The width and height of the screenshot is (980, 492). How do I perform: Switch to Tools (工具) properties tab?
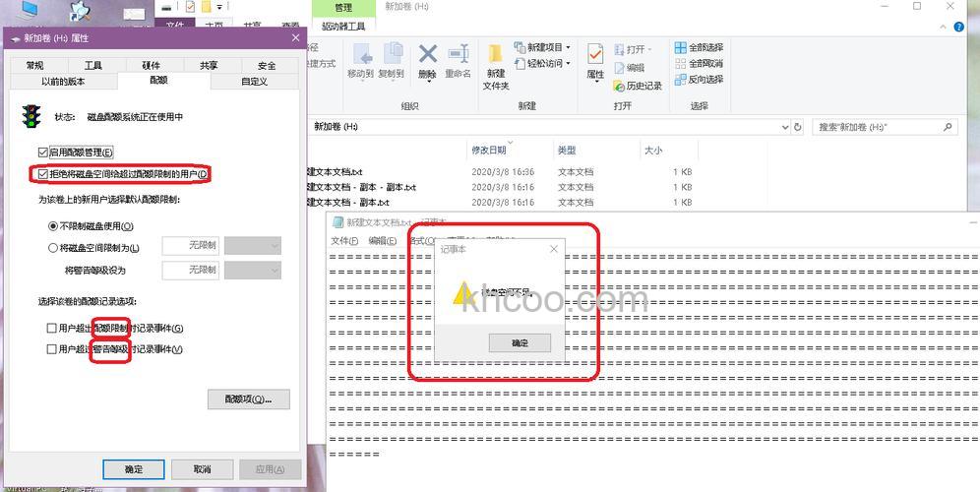click(93, 65)
